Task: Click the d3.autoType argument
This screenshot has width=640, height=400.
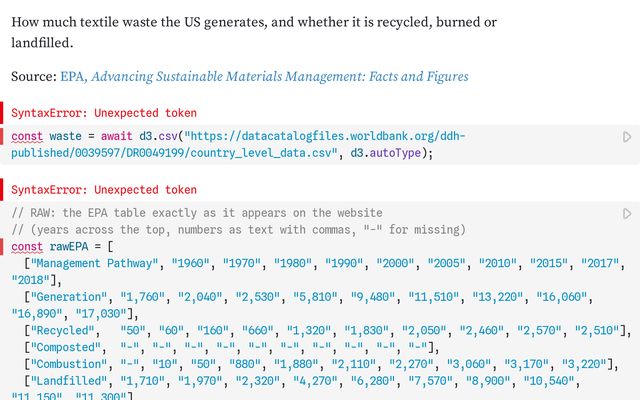Action: (386, 153)
